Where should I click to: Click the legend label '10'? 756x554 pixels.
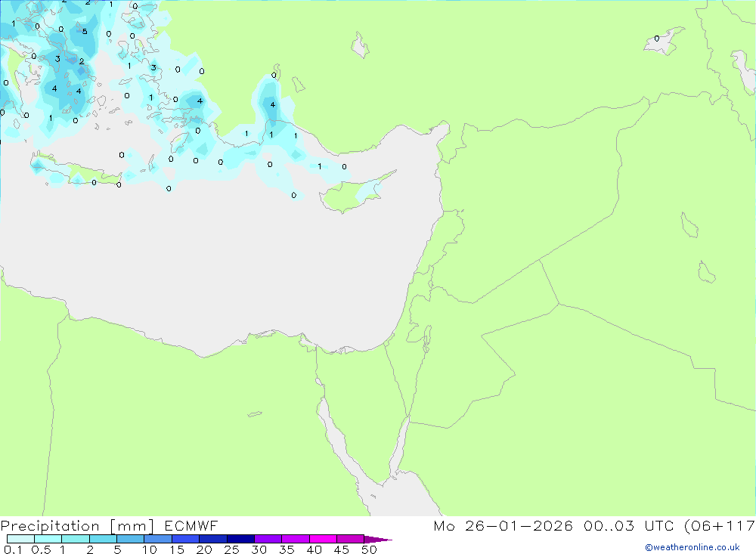coord(150,549)
